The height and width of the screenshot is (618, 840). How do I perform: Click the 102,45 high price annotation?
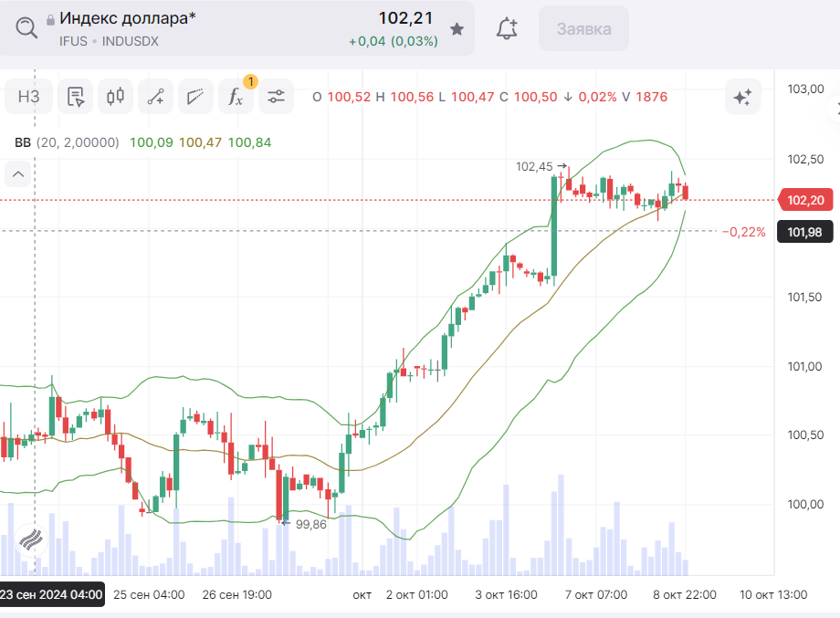pyautogui.click(x=534, y=166)
